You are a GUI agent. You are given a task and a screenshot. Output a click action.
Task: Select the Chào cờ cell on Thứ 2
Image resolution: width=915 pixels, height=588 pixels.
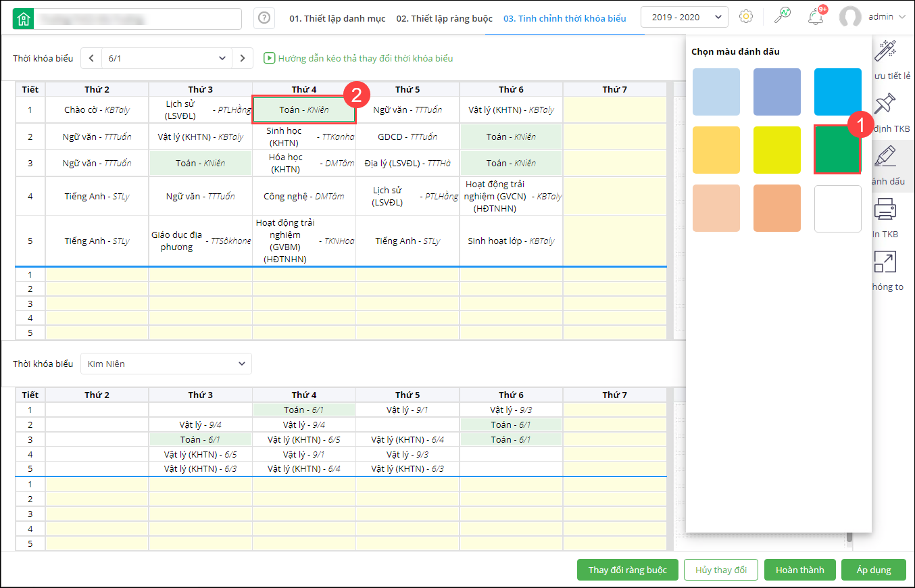[x=97, y=109]
